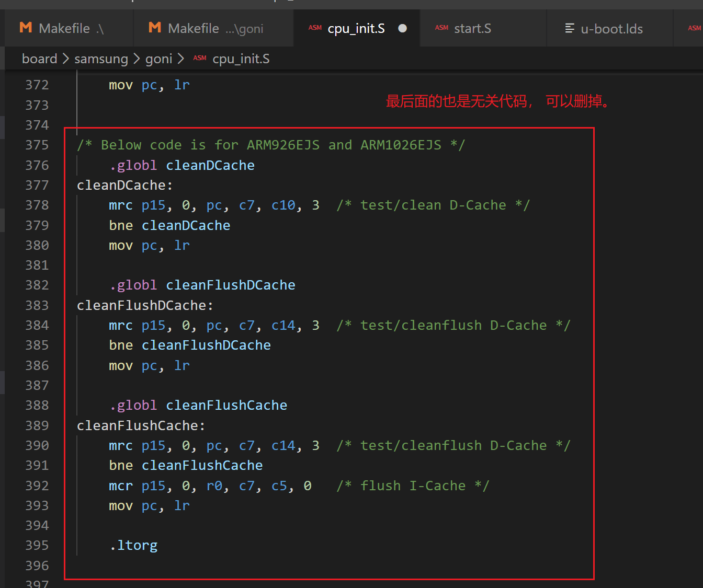
Task: Click line number 383 in the gutter
Action: tap(37, 305)
